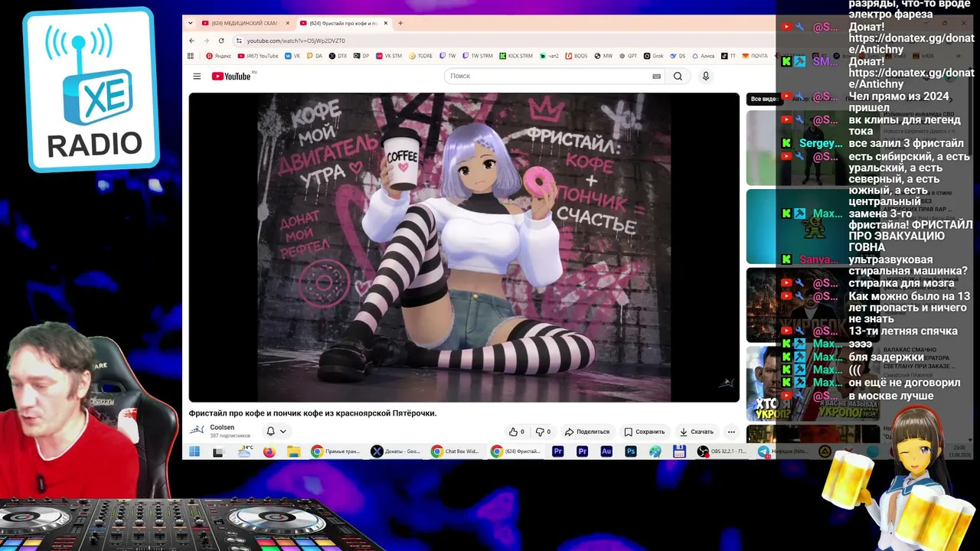Go to the YouTube home logo
This screenshot has width=980, height=551.
click(x=231, y=76)
